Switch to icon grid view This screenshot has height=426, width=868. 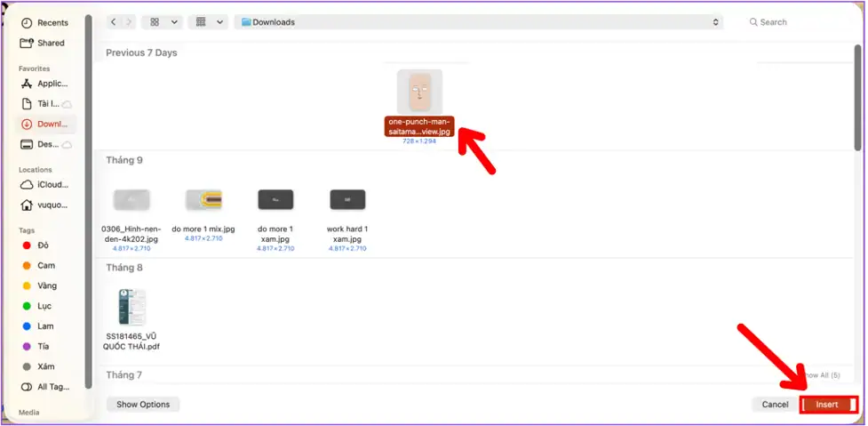click(x=155, y=22)
